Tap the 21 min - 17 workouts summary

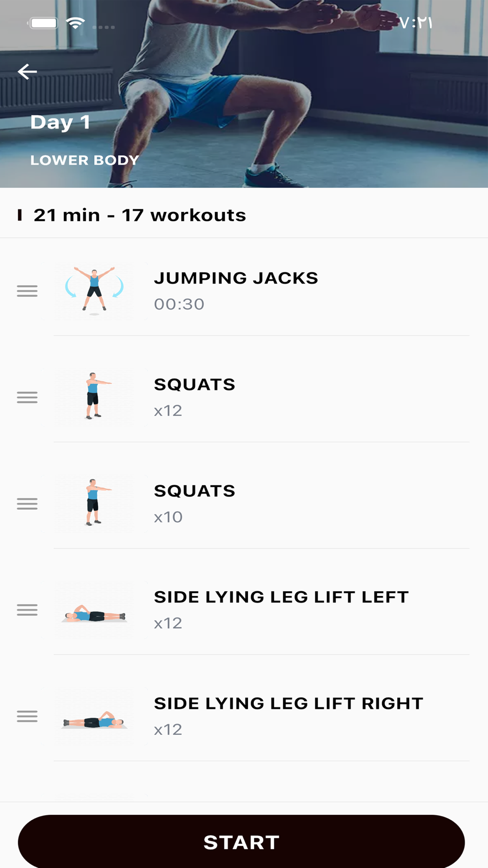click(140, 215)
